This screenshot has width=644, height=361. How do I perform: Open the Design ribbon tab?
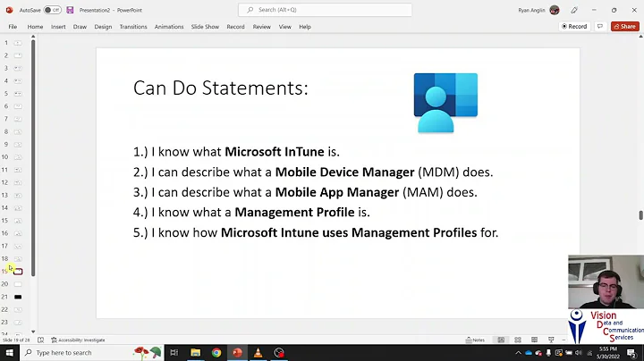pyautogui.click(x=103, y=27)
